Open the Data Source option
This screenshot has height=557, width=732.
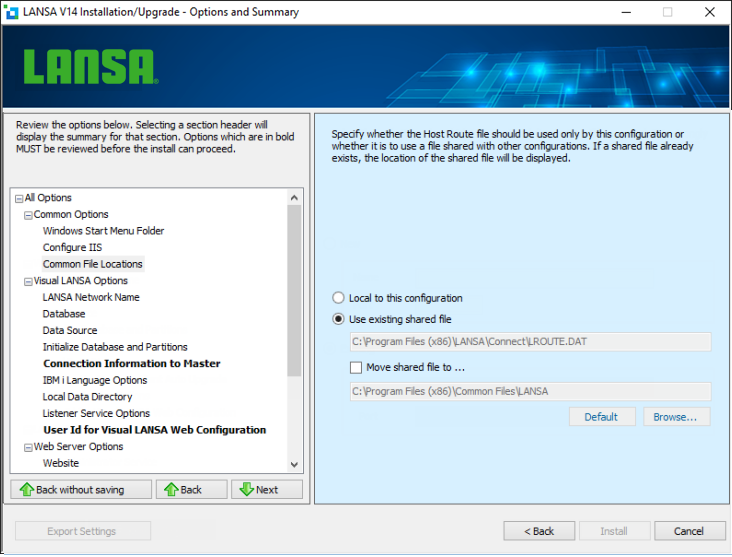[x=70, y=330]
